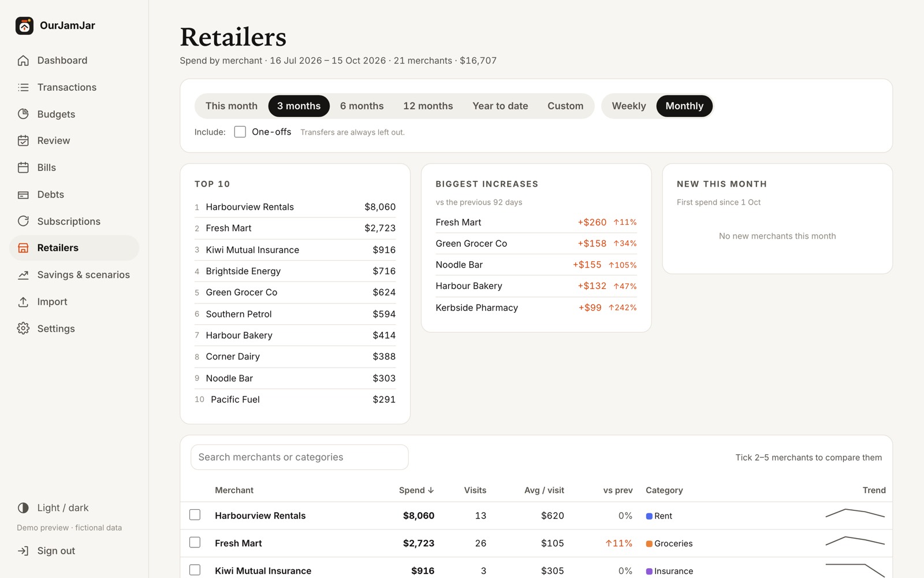Click the OurJamJar logo icon
Screen dimensions: 924x578
[24, 25]
